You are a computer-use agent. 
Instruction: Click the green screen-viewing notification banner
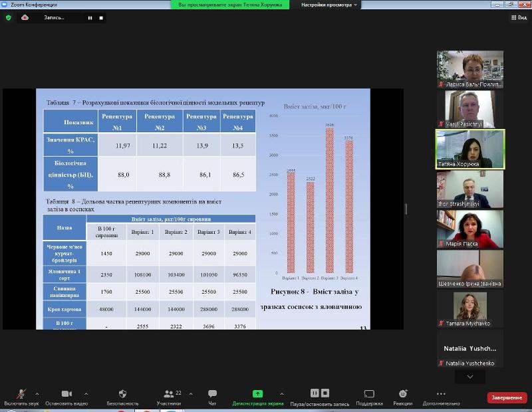[230, 5]
